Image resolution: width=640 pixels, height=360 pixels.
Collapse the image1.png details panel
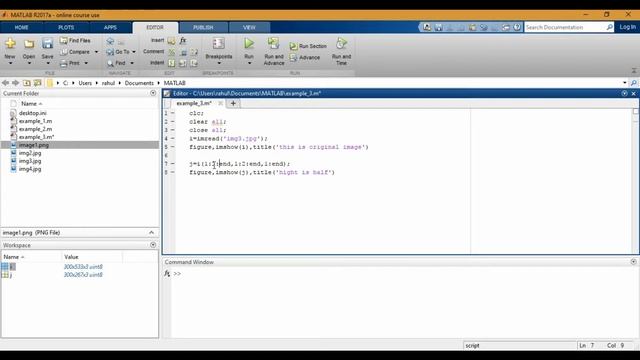[151, 232]
